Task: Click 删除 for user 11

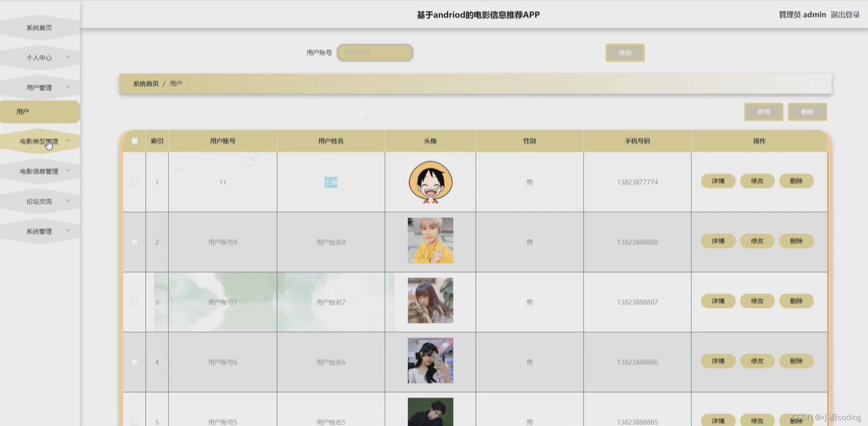Action: [796, 181]
